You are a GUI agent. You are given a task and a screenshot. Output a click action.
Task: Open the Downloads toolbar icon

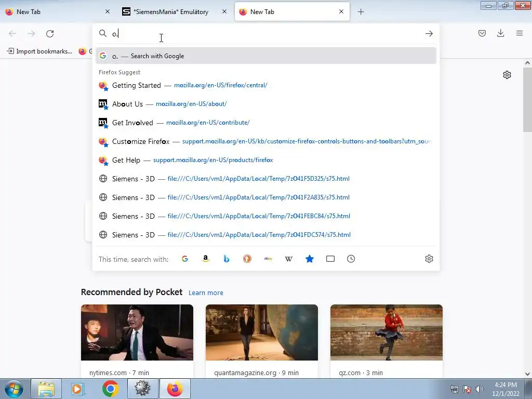(x=500, y=33)
